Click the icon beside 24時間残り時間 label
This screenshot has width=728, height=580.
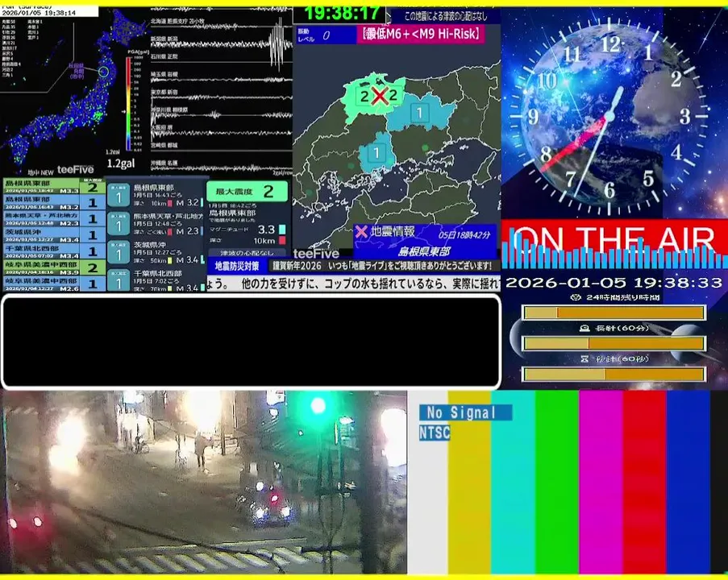(x=576, y=297)
